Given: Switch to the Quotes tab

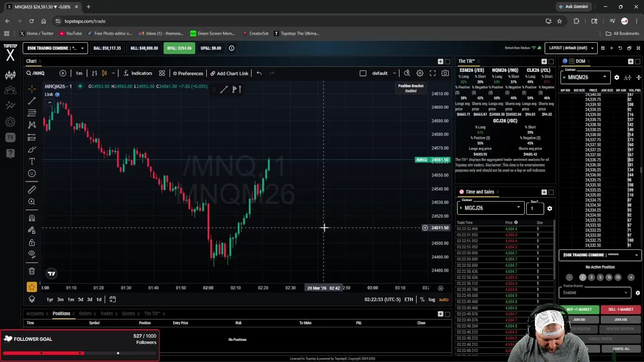Looking at the screenshot, I should pyautogui.click(x=128, y=314).
